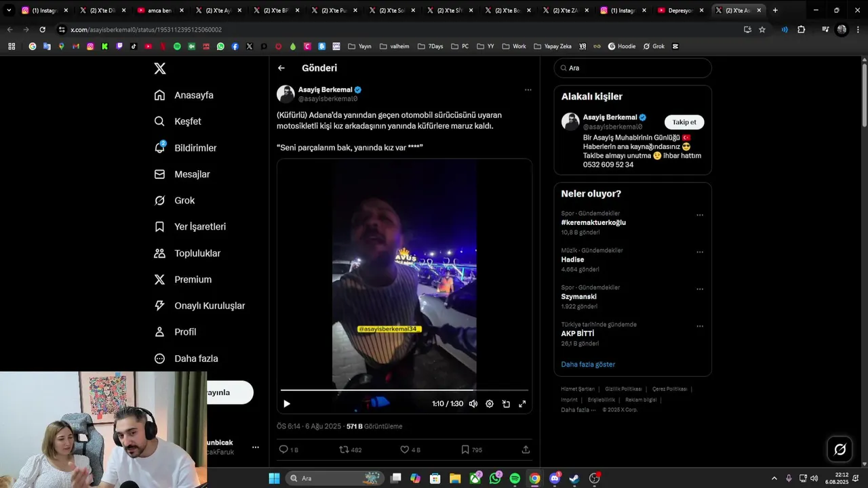The width and height of the screenshot is (868, 488).
Task: Play the video
Action: click(287, 404)
